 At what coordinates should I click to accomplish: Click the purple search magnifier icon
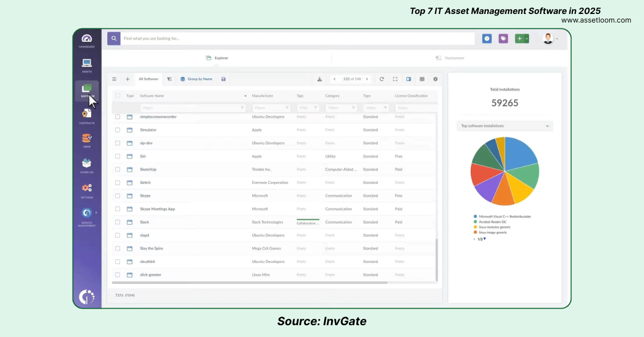pos(114,39)
